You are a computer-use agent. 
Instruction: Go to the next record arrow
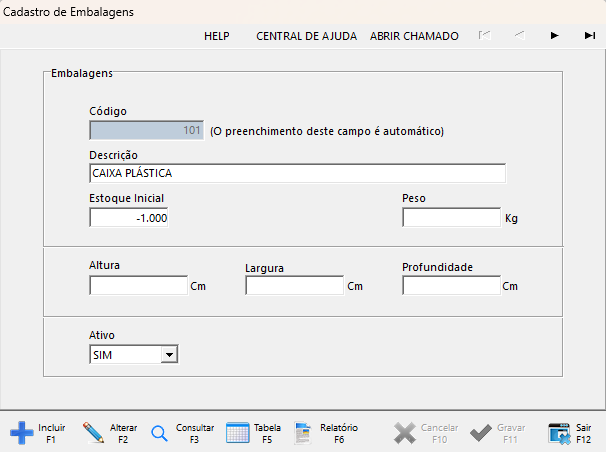(x=554, y=36)
